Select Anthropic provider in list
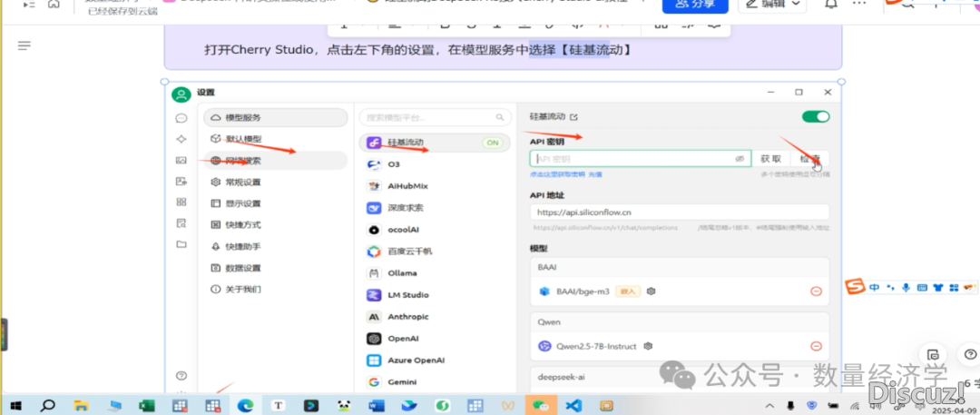This screenshot has height=415, width=980. pos(435,317)
